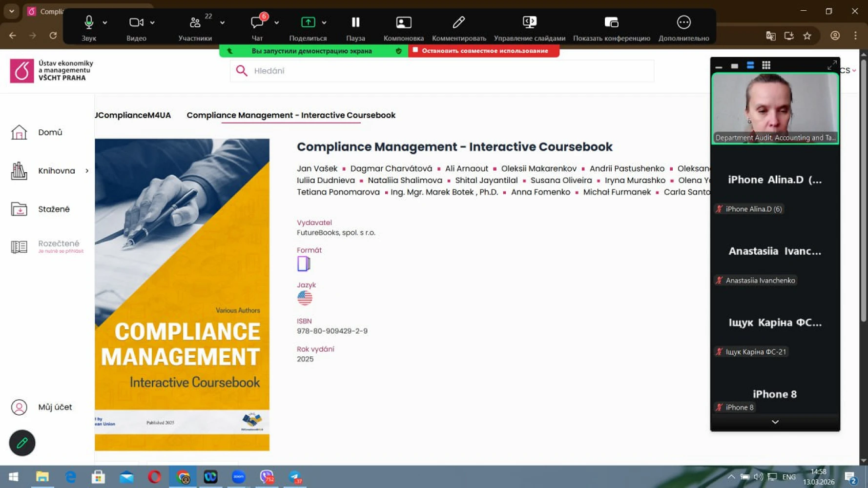Stop screen sharing with red button

click(484, 51)
